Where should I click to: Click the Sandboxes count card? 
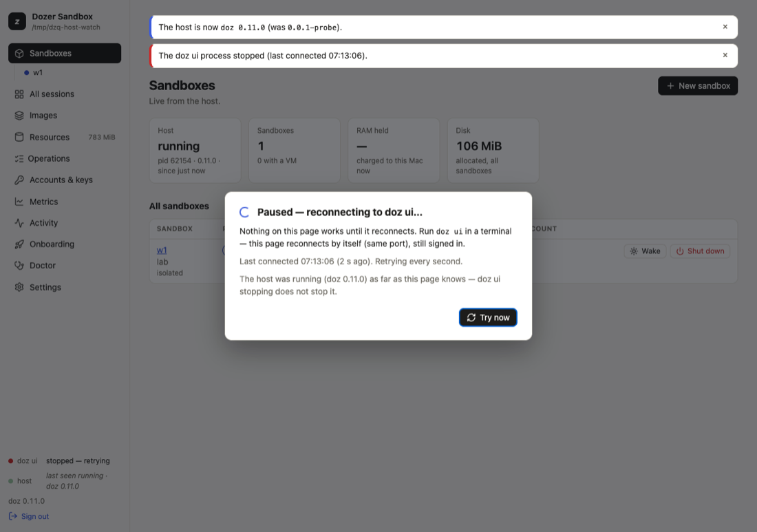[x=295, y=151]
